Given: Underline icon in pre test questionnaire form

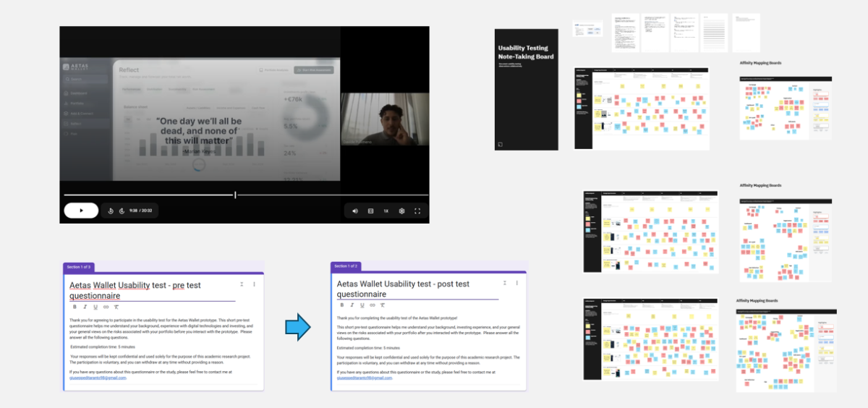Looking at the screenshot, I should pyautogui.click(x=95, y=307).
